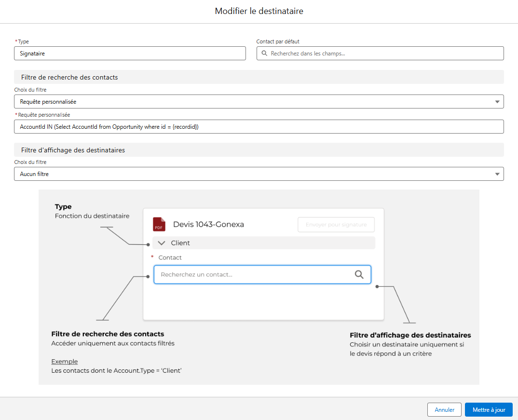Click the Filtre de recherche des contacts section header

(259, 77)
